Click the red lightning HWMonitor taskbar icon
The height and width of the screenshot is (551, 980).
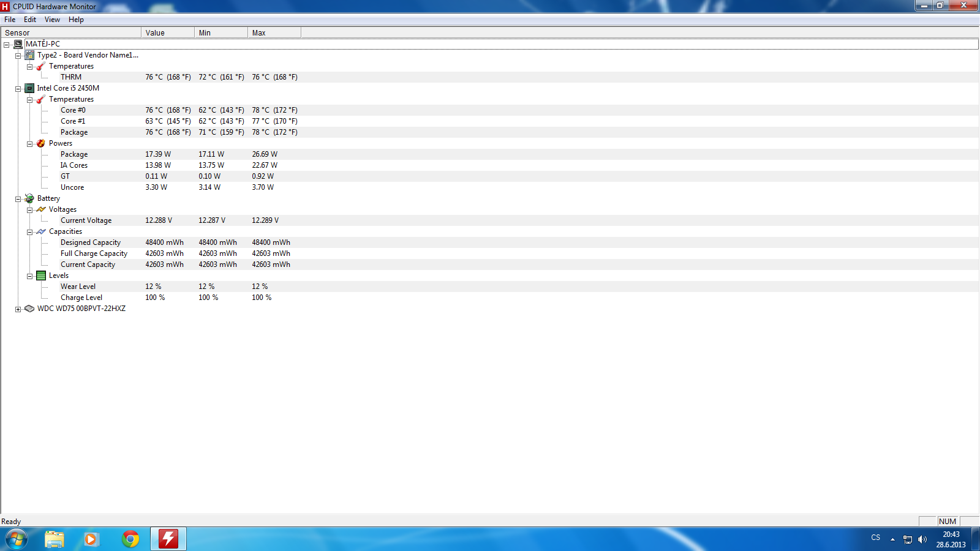(x=168, y=539)
